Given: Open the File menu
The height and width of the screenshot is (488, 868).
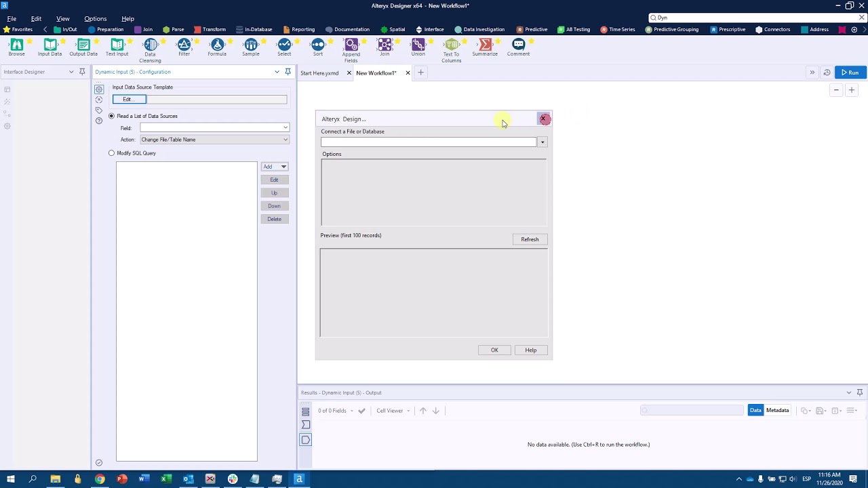Looking at the screenshot, I should point(12,18).
